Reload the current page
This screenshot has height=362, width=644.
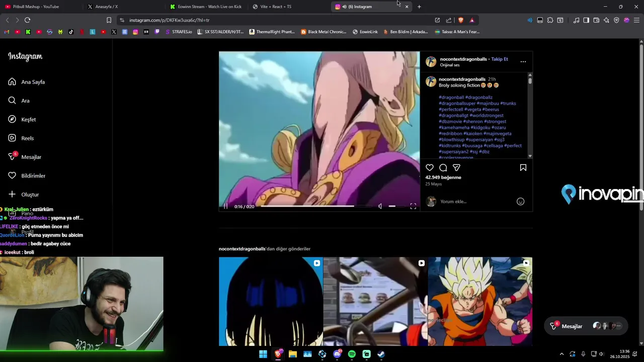click(27, 20)
